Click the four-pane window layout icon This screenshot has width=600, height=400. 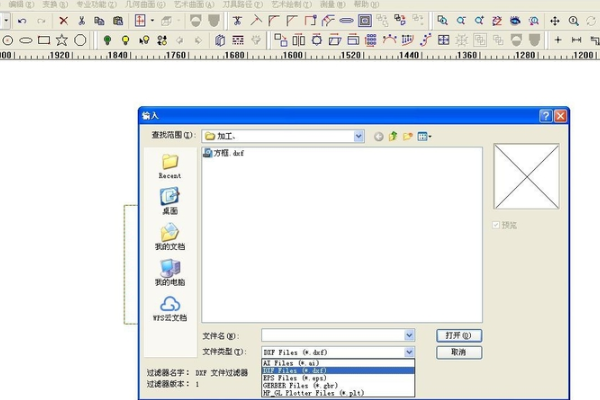(x=444, y=40)
